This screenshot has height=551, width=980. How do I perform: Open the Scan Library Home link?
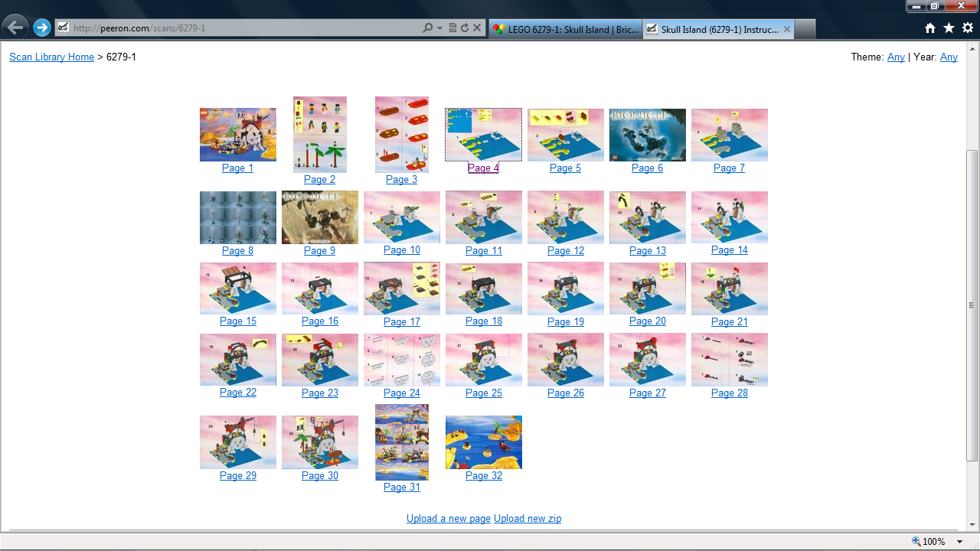click(x=51, y=57)
